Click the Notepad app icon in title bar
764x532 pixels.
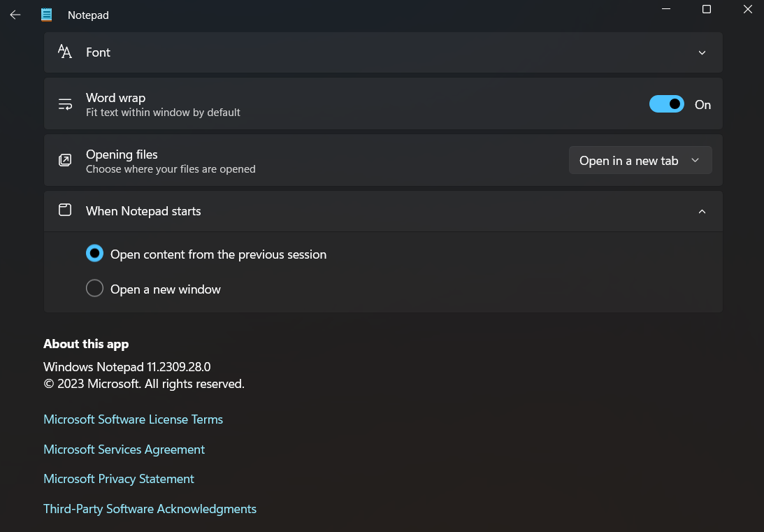(46, 15)
